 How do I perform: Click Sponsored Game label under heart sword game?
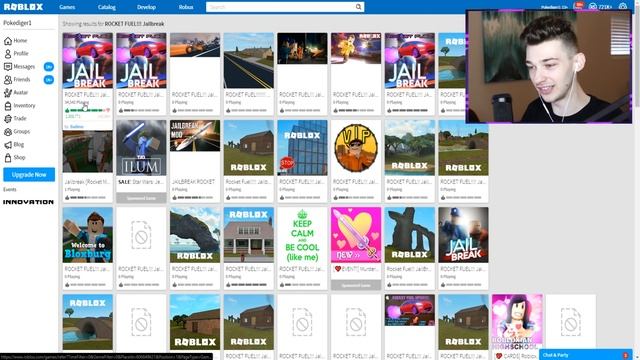[x=356, y=285]
